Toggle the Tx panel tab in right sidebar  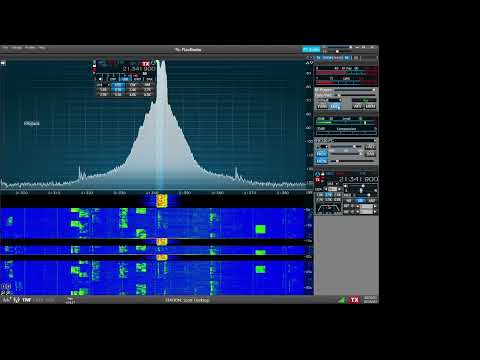click(x=318, y=58)
